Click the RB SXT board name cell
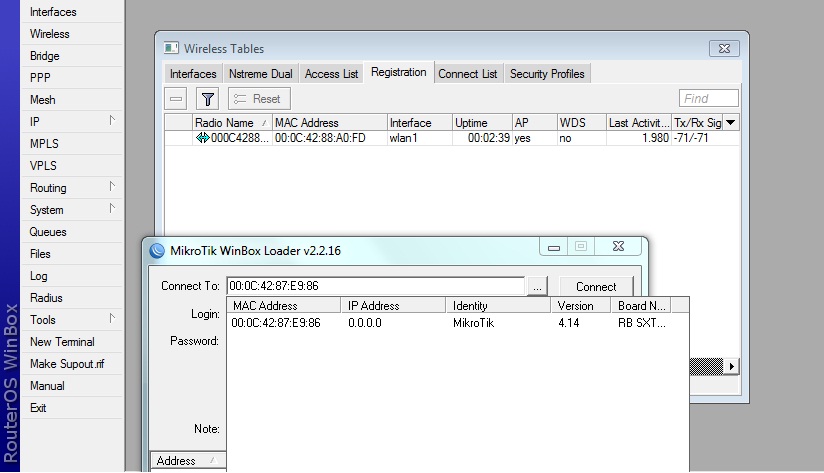824x473 pixels. pyautogui.click(x=642, y=323)
